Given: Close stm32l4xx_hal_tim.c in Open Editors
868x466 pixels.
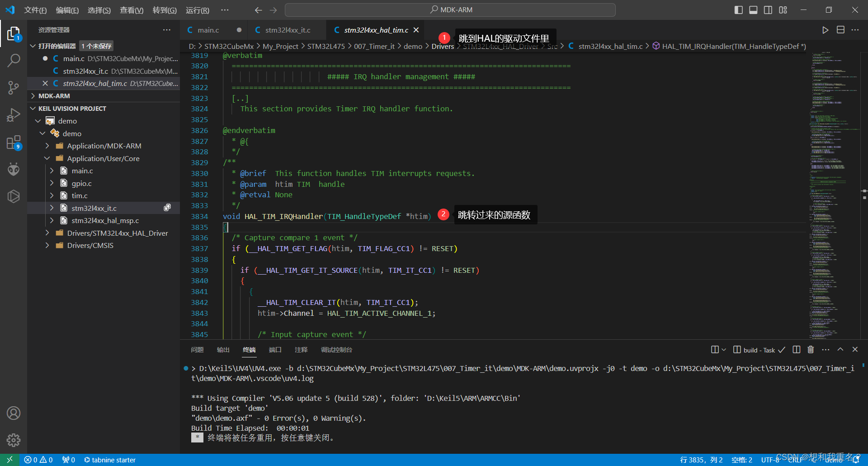Looking at the screenshot, I should coord(45,83).
